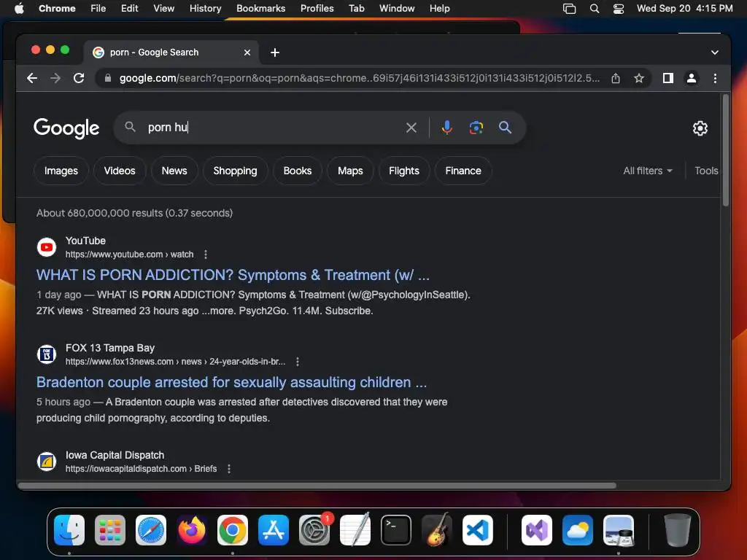This screenshot has height=560, width=747.
Task: Submit search with magnifier button
Action: (x=505, y=128)
